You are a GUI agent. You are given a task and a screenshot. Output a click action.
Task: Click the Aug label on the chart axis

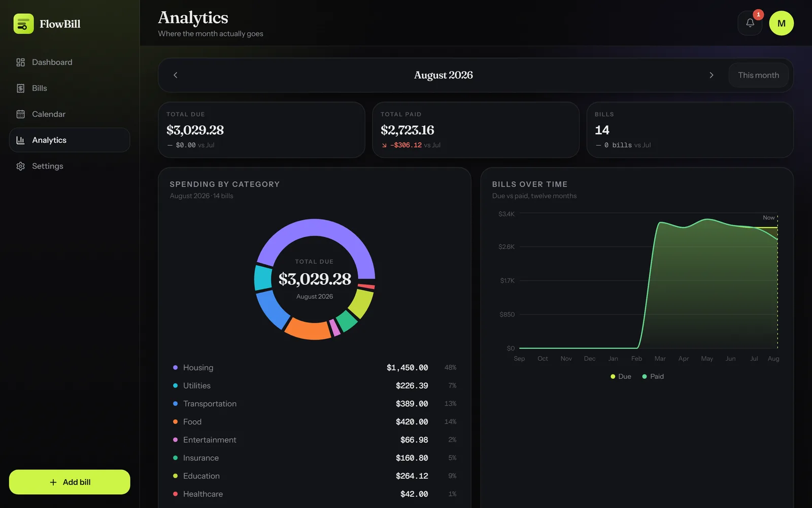(773, 359)
